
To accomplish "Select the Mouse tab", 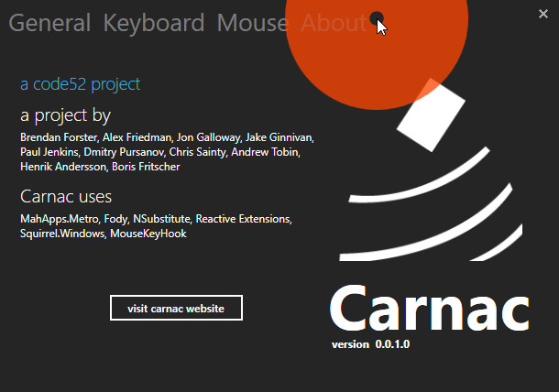I will (x=252, y=23).
